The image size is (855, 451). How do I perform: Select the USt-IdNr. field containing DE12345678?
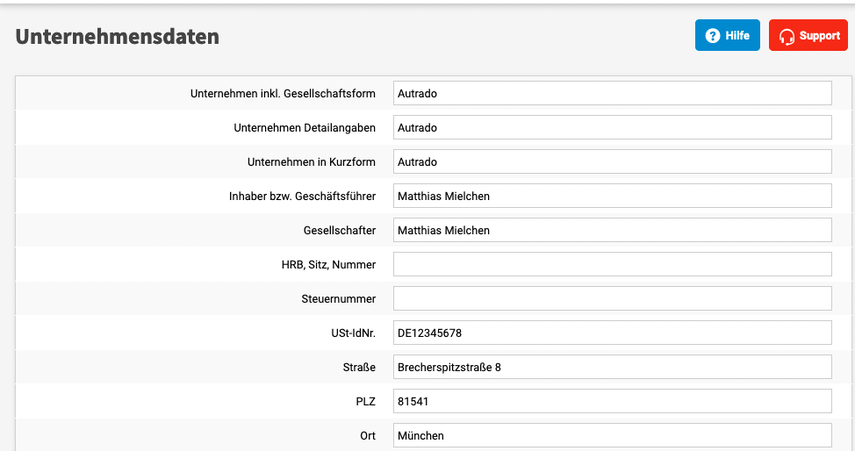(612, 333)
